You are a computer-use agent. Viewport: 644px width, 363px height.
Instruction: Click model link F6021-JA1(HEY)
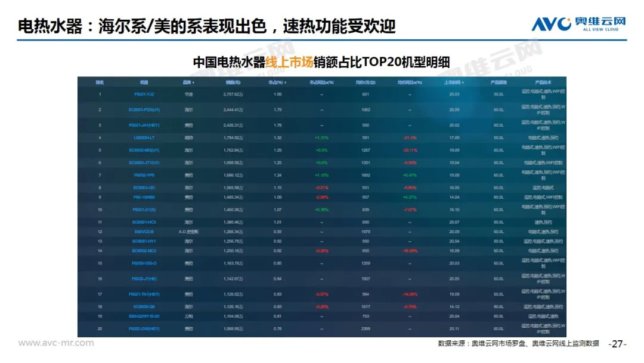click(144, 125)
